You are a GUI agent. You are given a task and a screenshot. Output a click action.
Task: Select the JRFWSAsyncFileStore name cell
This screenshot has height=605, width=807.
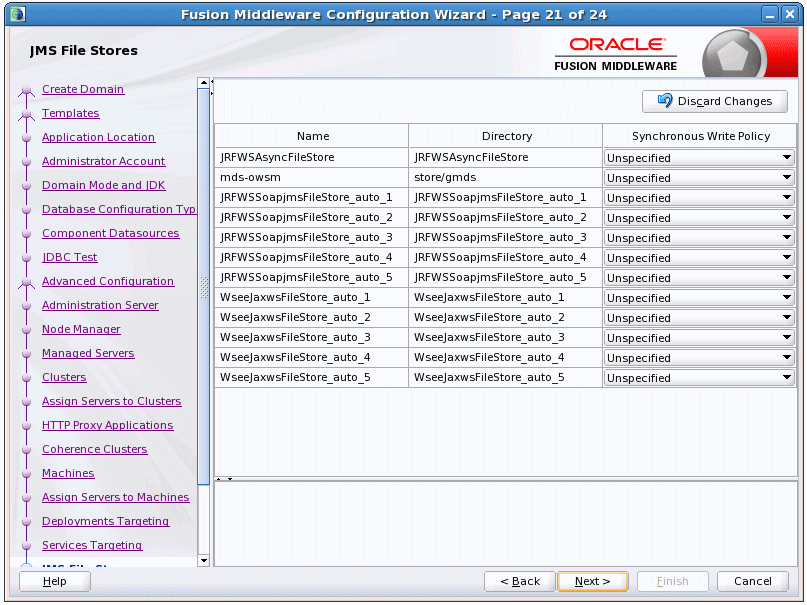pyautogui.click(x=312, y=157)
